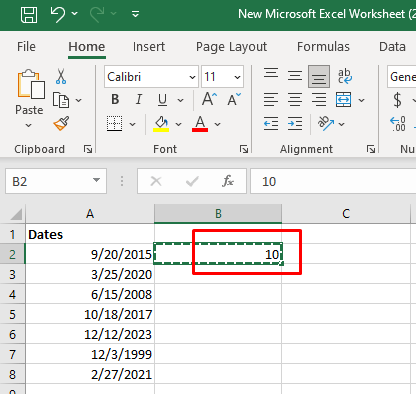Open the Data tab

click(x=392, y=47)
